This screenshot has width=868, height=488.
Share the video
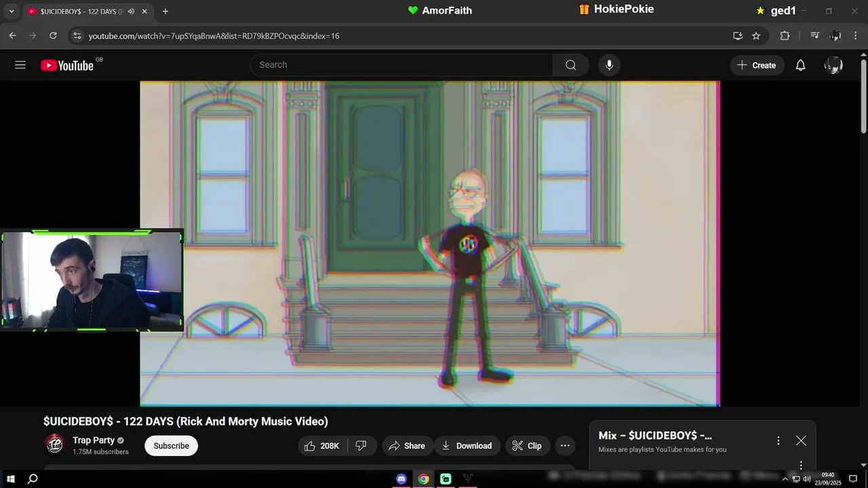tap(407, 445)
